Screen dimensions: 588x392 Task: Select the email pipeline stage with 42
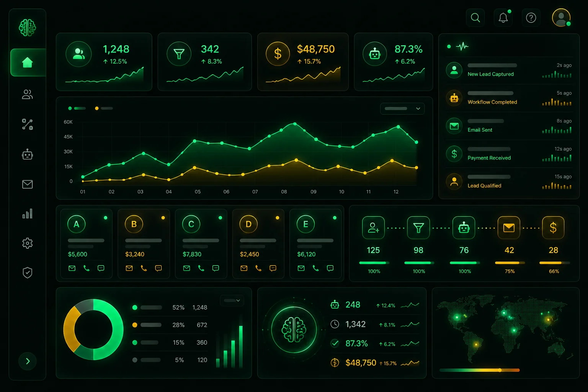click(509, 228)
